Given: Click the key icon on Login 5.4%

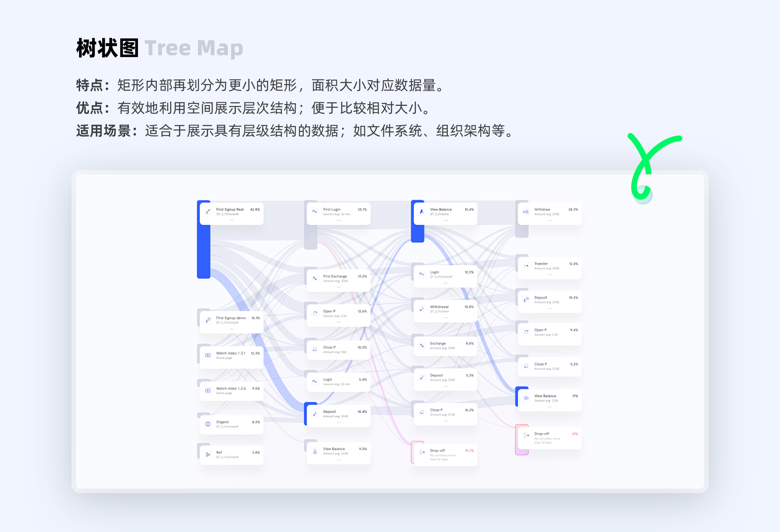Looking at the screenshot, I should pyautogui.click(x=315, y=381).
